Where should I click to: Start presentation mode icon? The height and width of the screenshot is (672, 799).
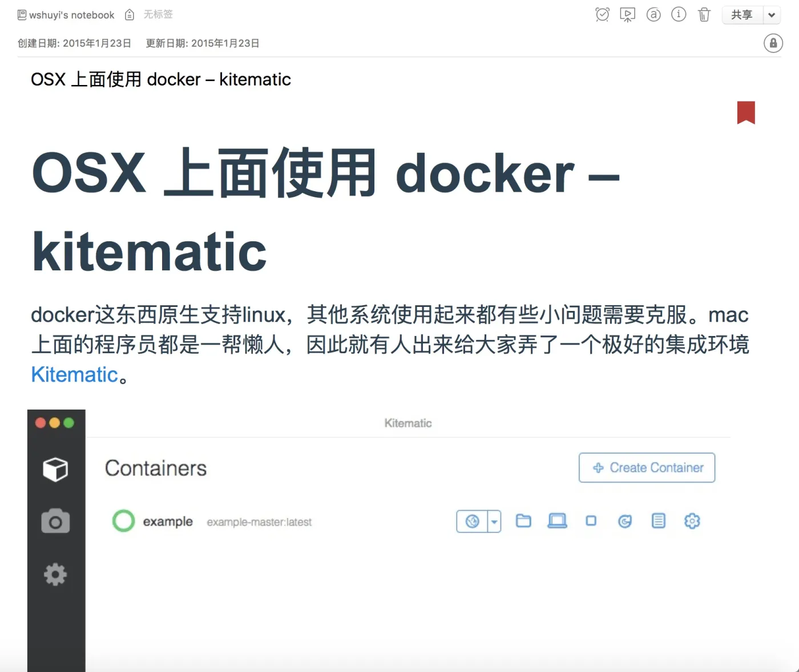[627, 15]
